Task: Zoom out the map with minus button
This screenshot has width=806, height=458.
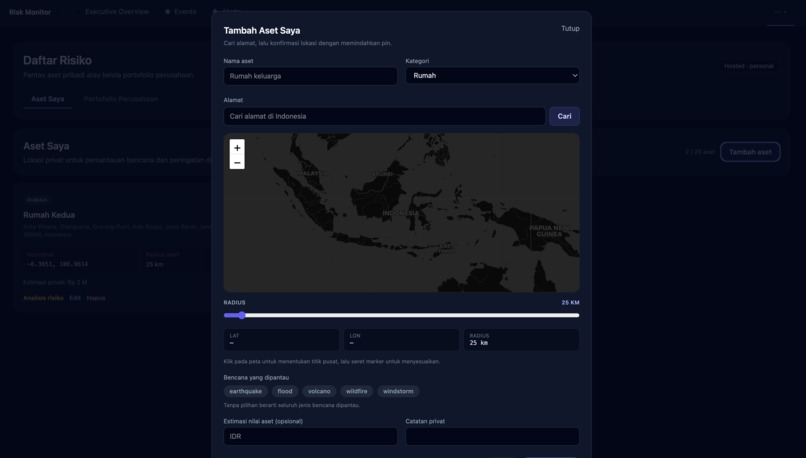Action: coord(237,162)
